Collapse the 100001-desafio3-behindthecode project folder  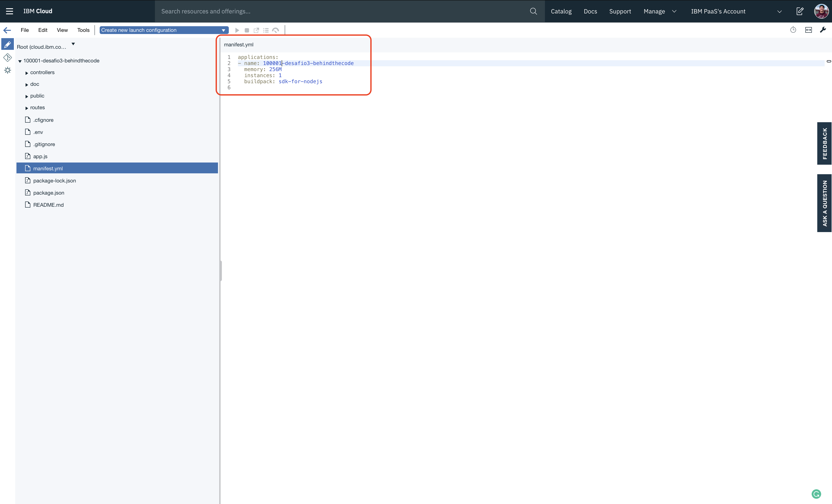pyautogui.click(x=20, y=61)
